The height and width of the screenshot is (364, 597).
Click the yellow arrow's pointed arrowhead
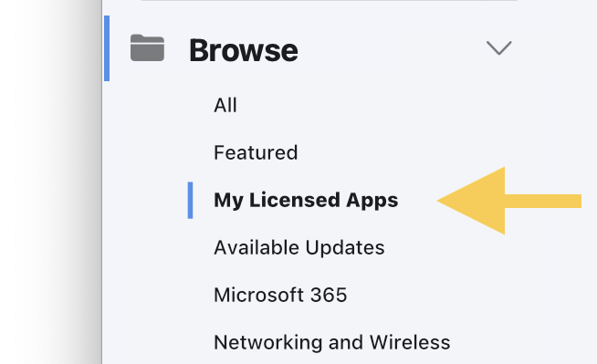tap(471, 201)
